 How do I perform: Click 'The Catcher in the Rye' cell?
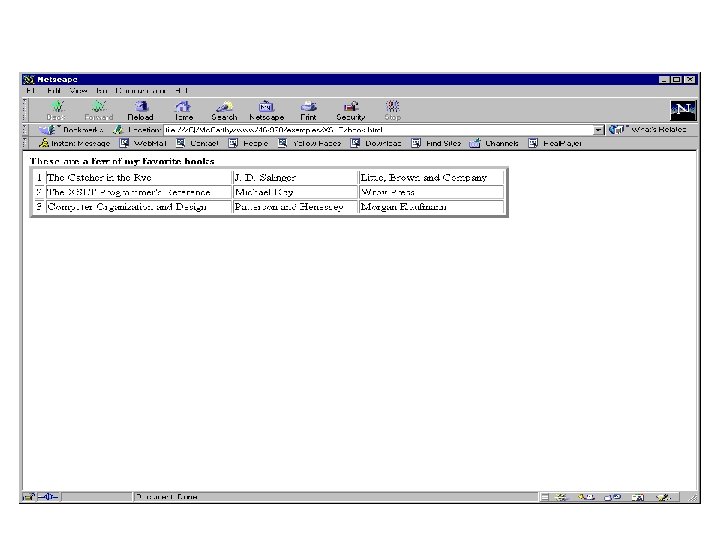(x=139, y=178)
